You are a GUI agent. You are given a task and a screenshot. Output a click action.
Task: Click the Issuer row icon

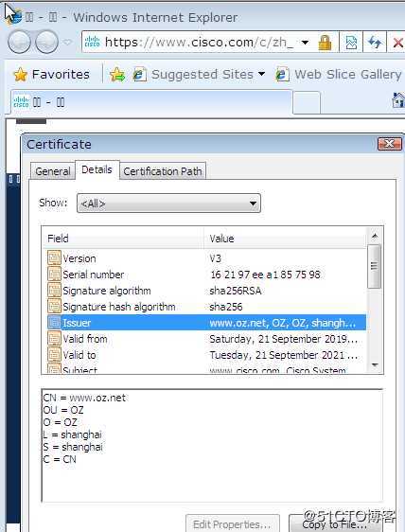[54, 322]
